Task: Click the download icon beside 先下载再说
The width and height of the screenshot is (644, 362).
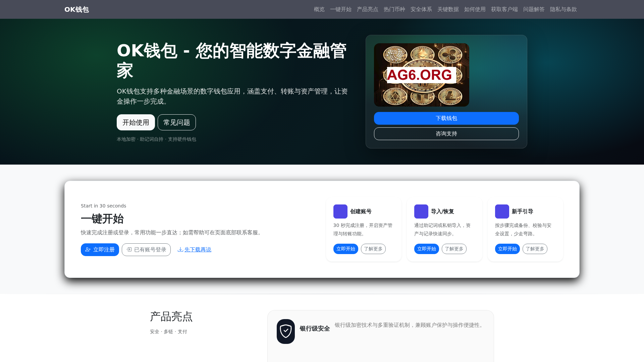Action: coord(180,249)
